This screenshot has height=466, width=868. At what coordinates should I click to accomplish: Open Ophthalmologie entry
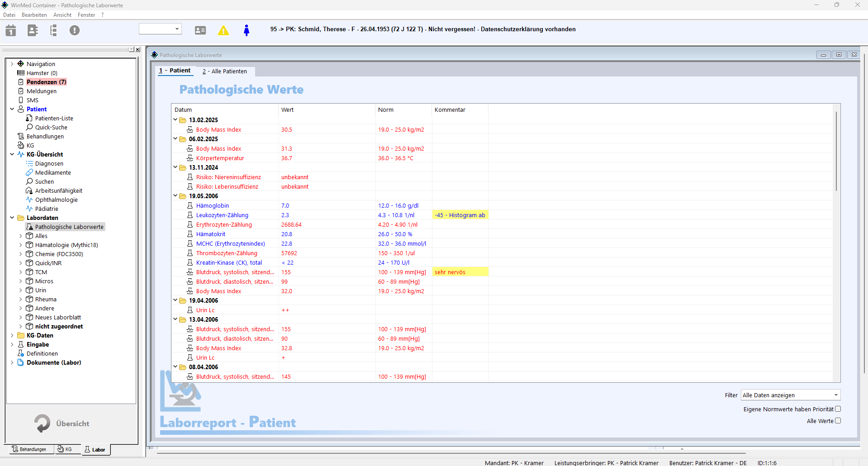point(57,200)
